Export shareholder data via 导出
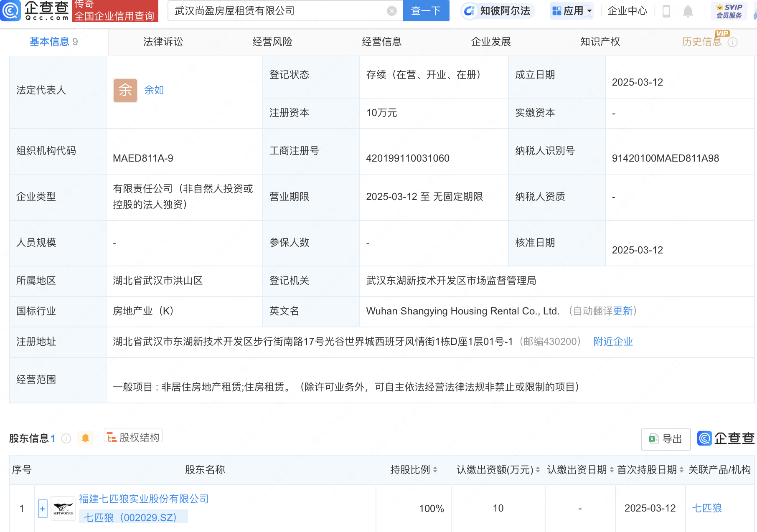The height and width of the screenshot is (532, 757). (666, 439)
